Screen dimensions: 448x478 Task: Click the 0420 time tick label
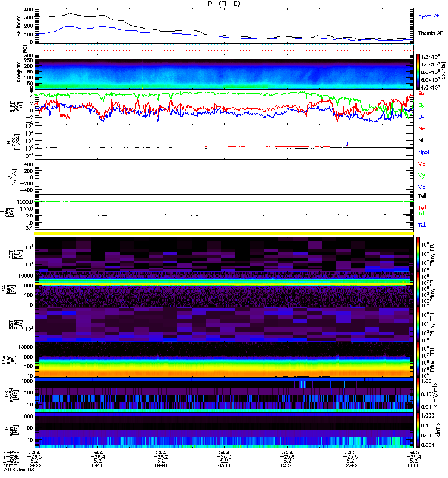tap(97, 465)
